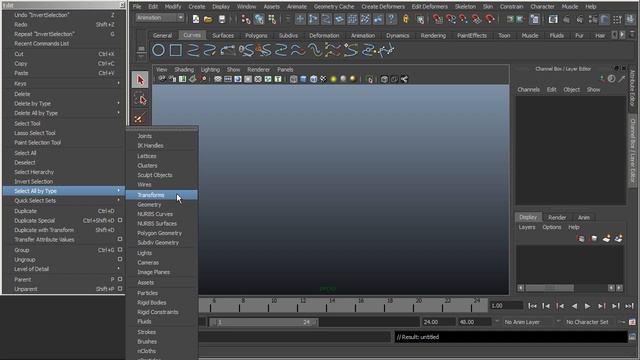This screenshot has width=640, height=360.
Task: Click the yellow light sphere viewport icon
Action: (x=333, y=79)
